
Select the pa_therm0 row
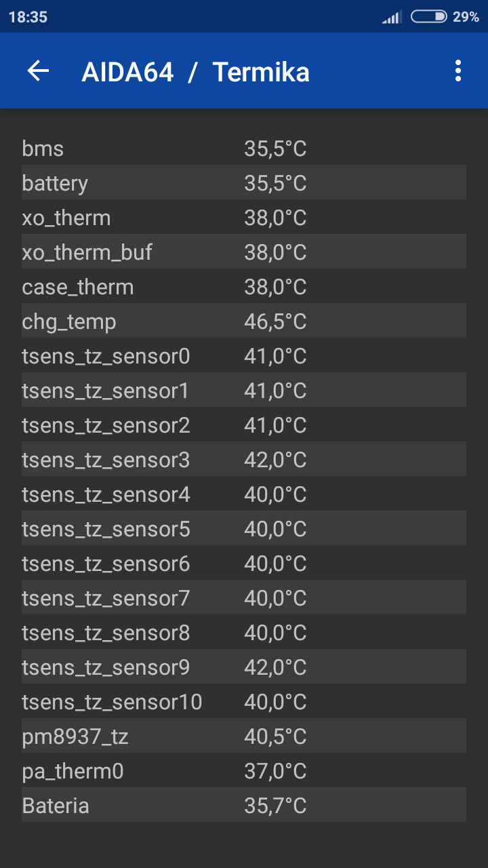tap(243, 771)
